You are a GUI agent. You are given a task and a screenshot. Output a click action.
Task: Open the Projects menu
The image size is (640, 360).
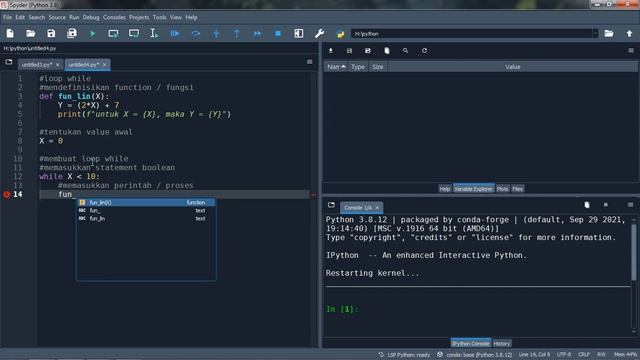139,18
